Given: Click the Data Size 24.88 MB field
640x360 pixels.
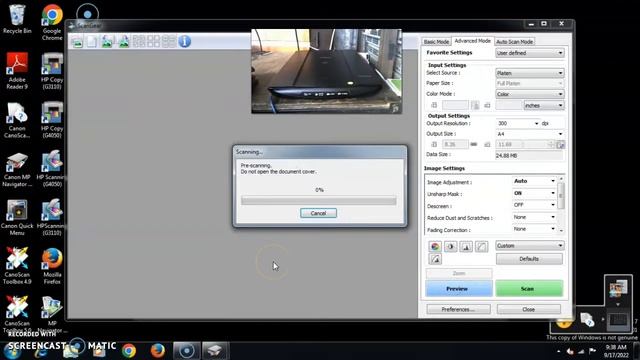Looking at the screenshot, I should [529, 156].
